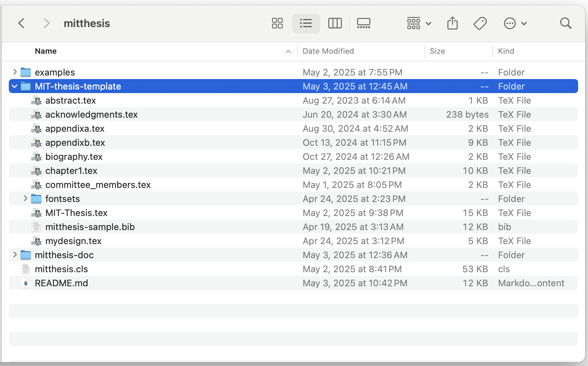The width and height of the screenshot is (588, 366).
Task: Go back with the left chevron
Action: [21, 24]
